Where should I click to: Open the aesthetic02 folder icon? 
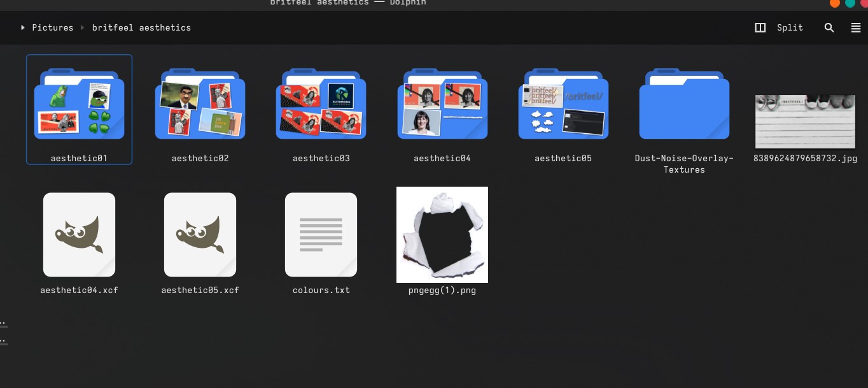[200, 103]
